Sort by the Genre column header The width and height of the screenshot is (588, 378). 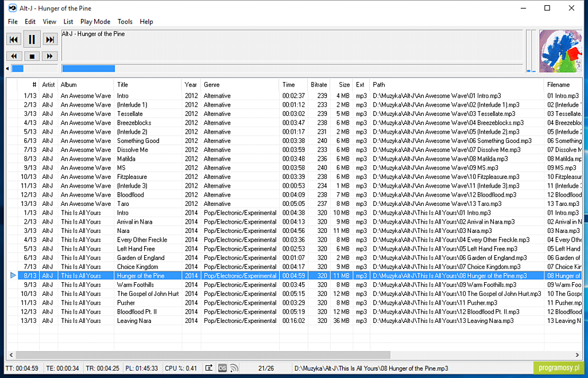(240, 85)
